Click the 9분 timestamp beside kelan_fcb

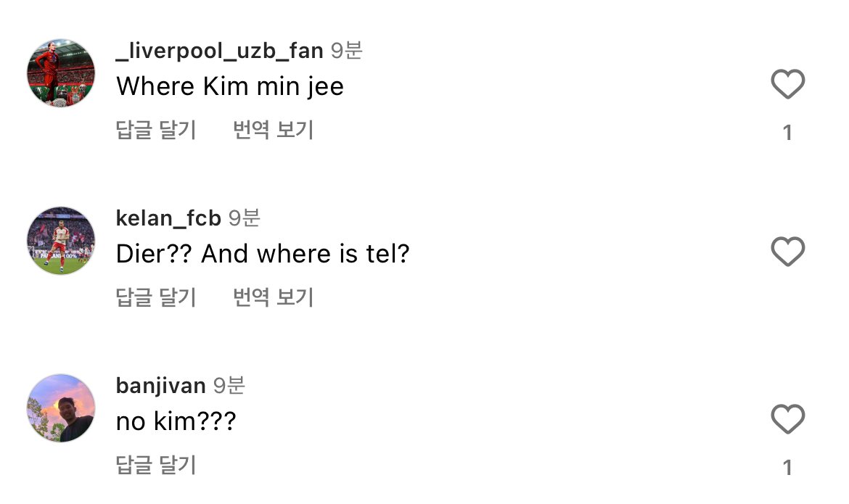pyautogui.click(x=244, y=218)
